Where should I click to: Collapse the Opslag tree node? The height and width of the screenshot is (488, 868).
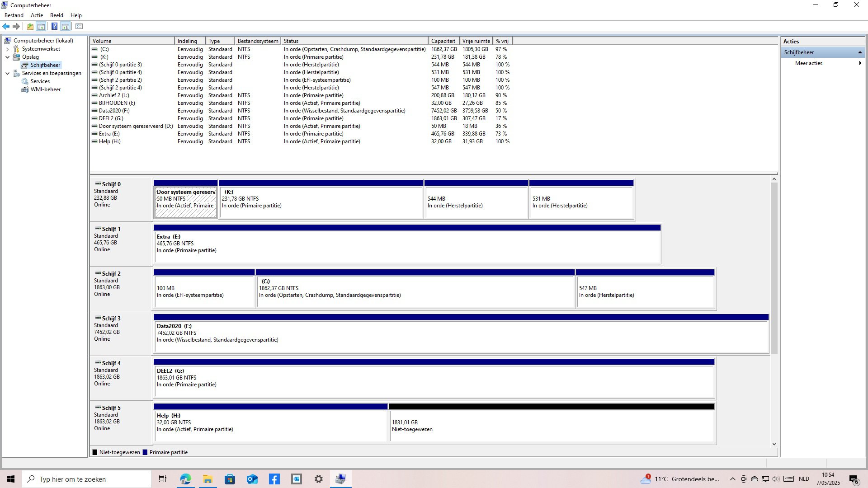pyautogui.click(x=8, y=57)
